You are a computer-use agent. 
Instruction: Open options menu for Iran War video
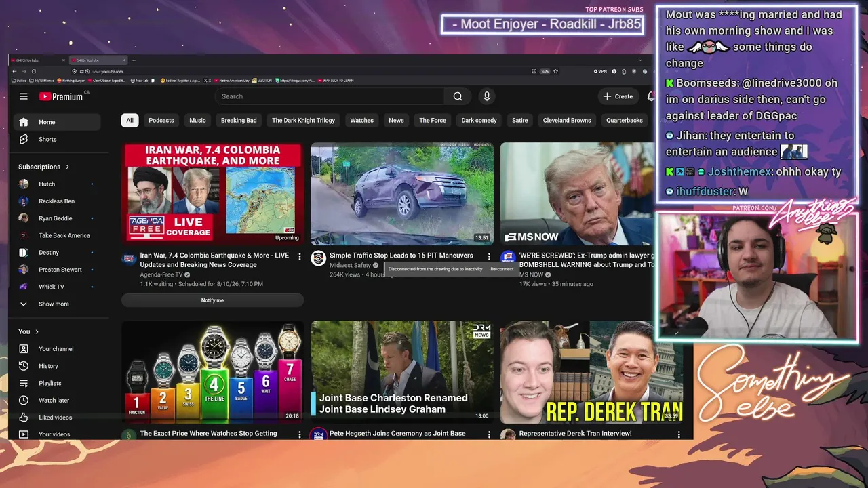(300, 257)
